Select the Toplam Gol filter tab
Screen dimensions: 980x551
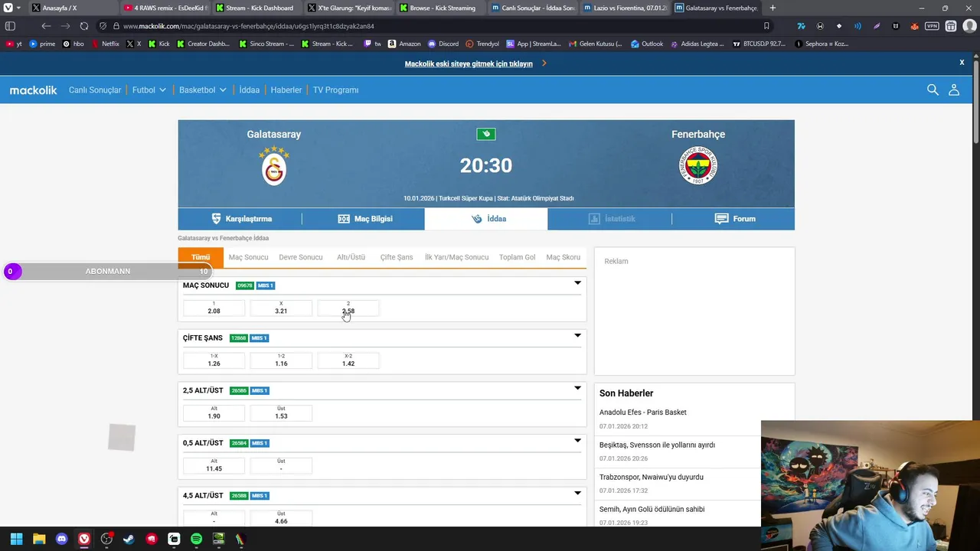click(x=517, y=257)
